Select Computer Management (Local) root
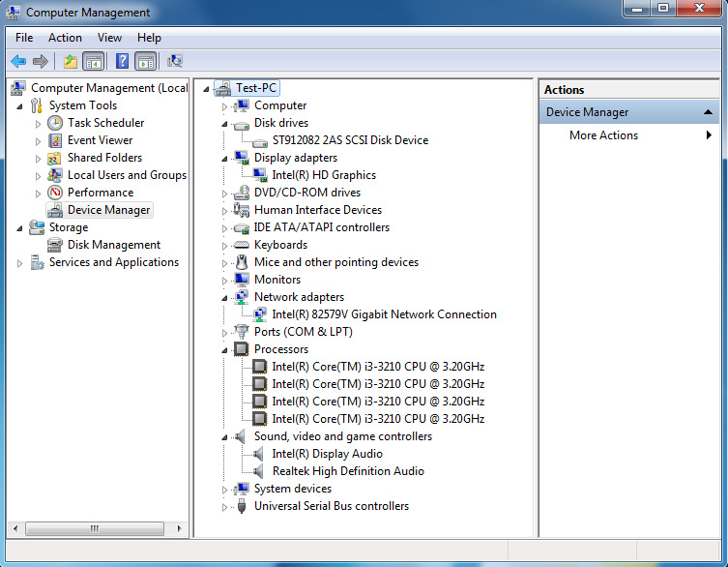Screen dimensions: 728x567 (x=109, y=88)
